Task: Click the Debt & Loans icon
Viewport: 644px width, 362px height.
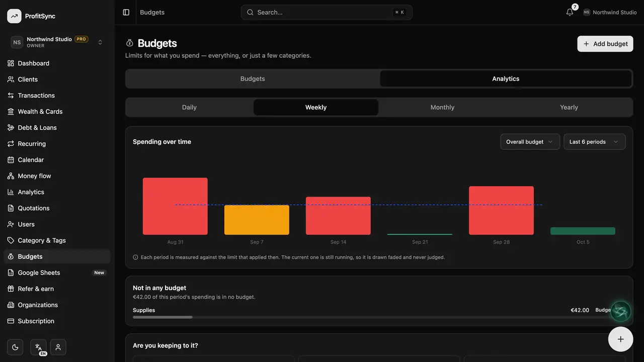Action: click(11, 128)
